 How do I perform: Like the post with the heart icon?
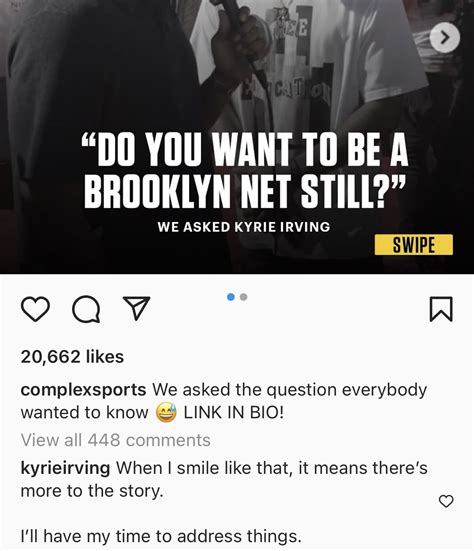[x=35, y=309]
